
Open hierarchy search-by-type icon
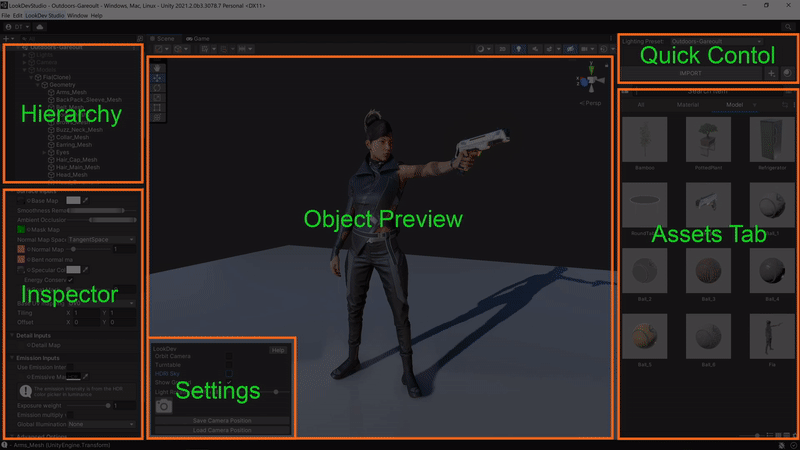[140, 39]
